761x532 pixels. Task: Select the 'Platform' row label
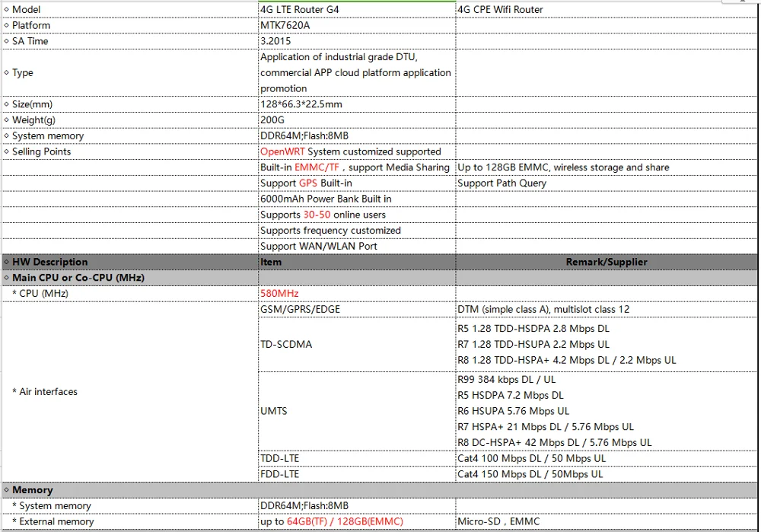130,25
